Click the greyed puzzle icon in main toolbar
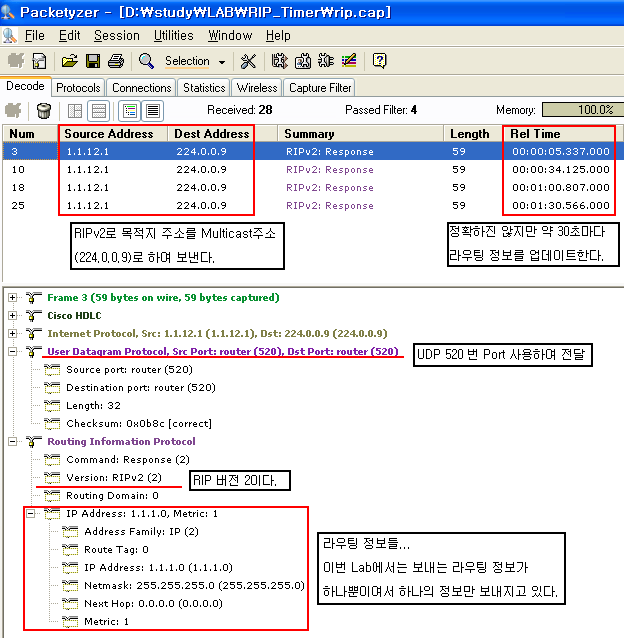This screenshot has width=624, height=638. tap(16, 61)
